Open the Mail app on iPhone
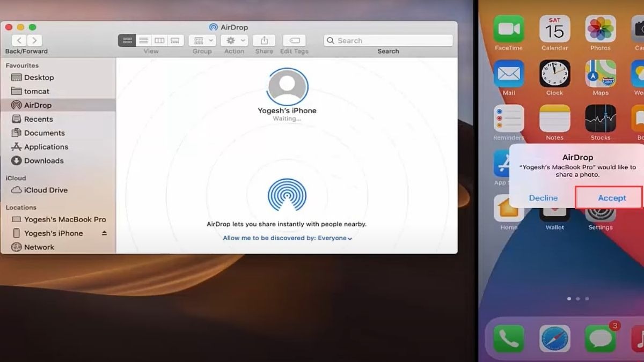This screenshot has width=644, height=362. coord(508,74)
